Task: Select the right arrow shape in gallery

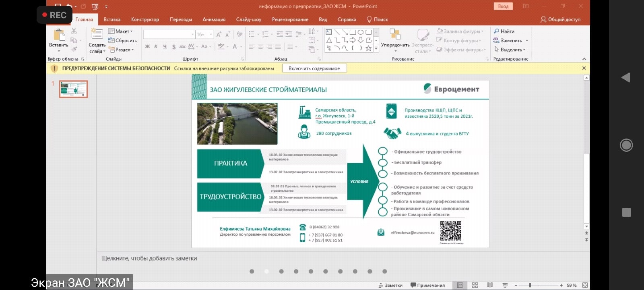Action: (353, 40)
